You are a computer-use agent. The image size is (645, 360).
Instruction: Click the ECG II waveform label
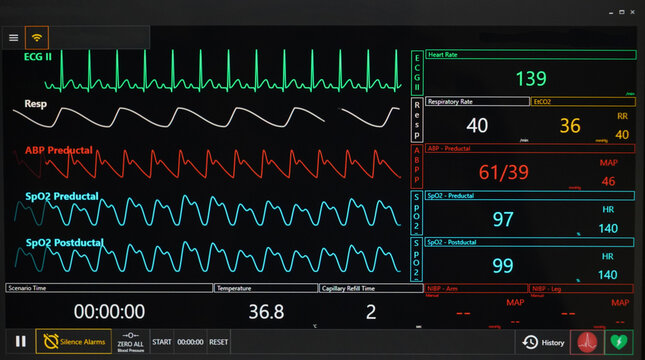(38, 57)
